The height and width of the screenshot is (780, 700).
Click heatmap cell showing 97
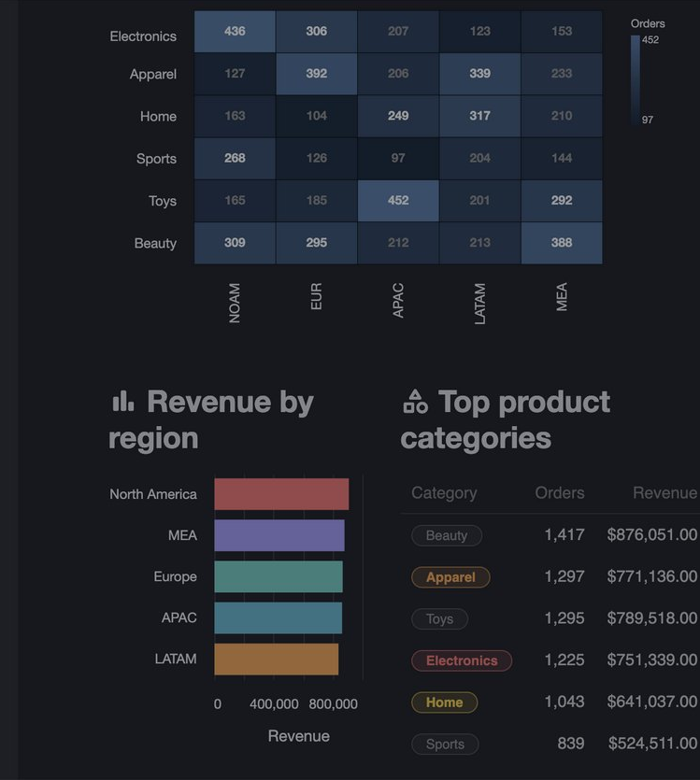(398, 158)
